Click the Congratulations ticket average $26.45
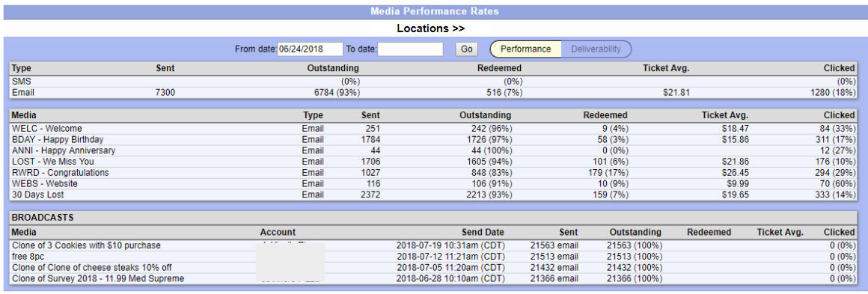The height and width of the screenshot is (294, 868). click(x=735, y=173)
